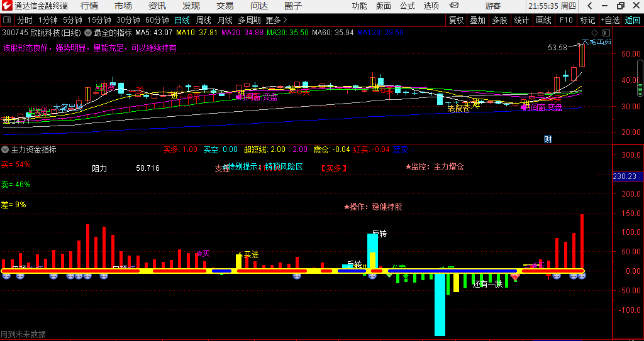Open the 公式 menu

(407, 6)
